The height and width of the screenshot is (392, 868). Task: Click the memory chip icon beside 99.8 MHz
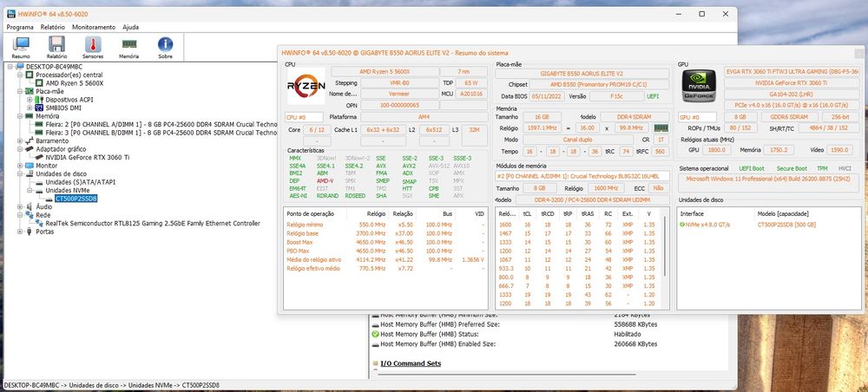(661, 127)
